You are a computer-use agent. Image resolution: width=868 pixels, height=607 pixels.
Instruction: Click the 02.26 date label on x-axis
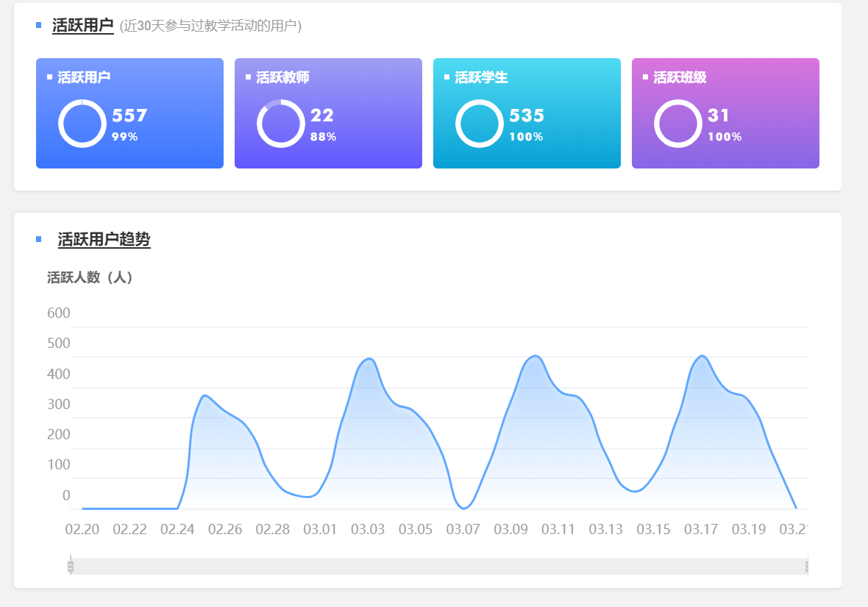pos(225,530)
